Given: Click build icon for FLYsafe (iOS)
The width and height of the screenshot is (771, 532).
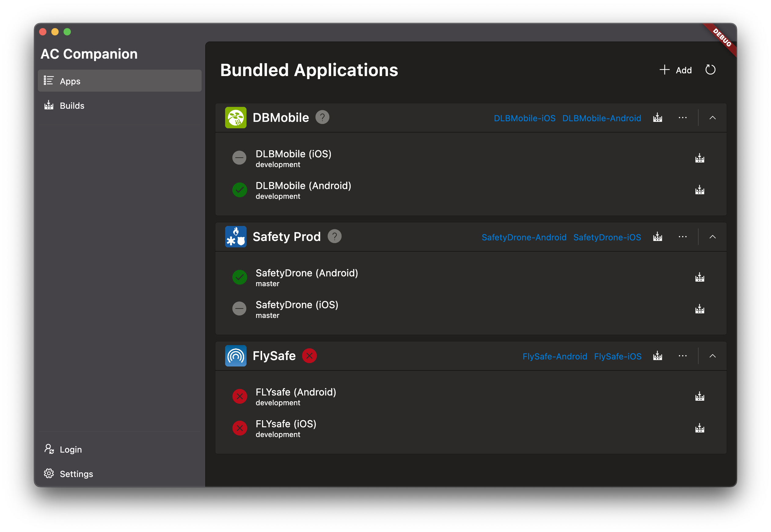Looking at the screenshot, I should (699, 428).
